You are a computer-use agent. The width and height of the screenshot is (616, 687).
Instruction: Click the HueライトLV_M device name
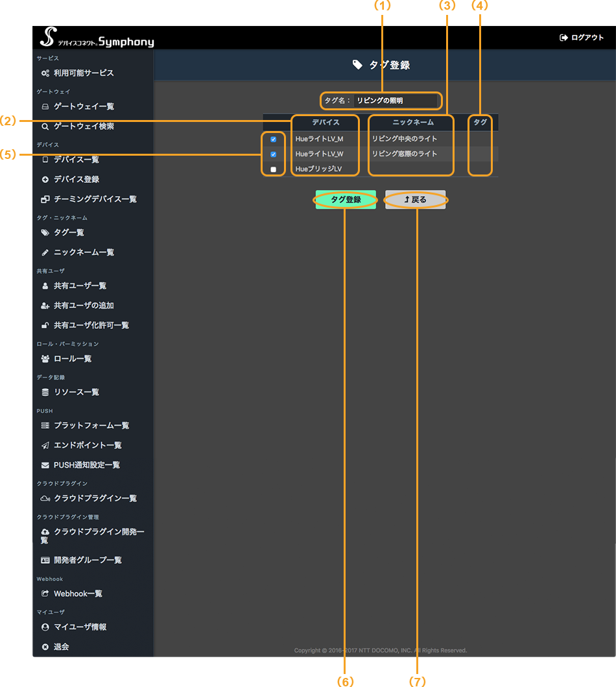click(x=319, y=139)
